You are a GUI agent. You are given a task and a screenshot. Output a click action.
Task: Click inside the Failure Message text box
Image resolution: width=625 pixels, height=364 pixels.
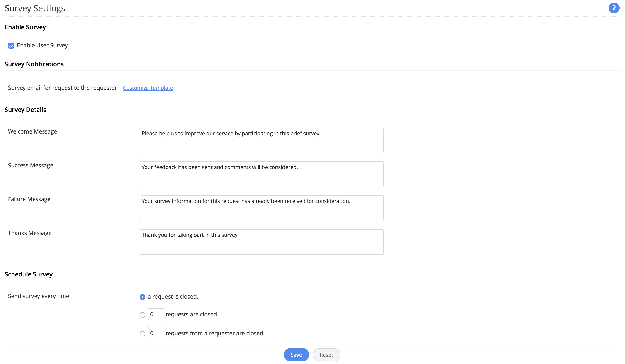pyautogui.click(x=262, y=208)
